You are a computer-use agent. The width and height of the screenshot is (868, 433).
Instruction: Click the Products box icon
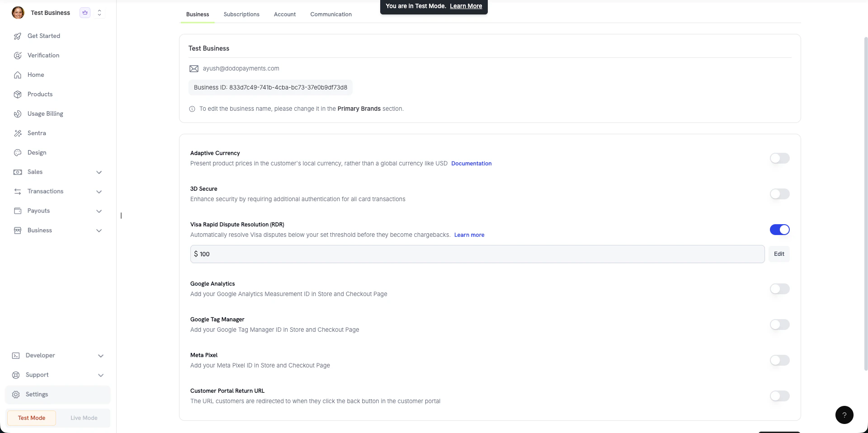(18, 94)
